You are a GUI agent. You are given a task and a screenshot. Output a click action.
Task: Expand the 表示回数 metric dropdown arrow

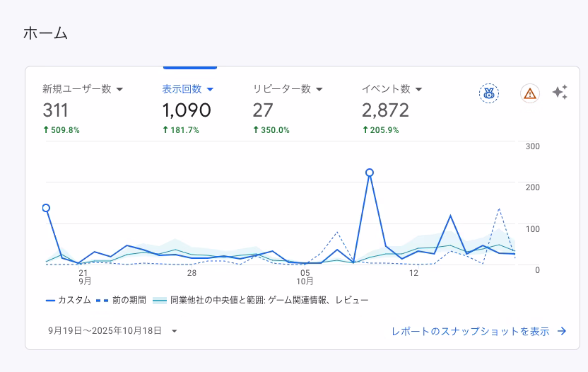tap(210, 89)
